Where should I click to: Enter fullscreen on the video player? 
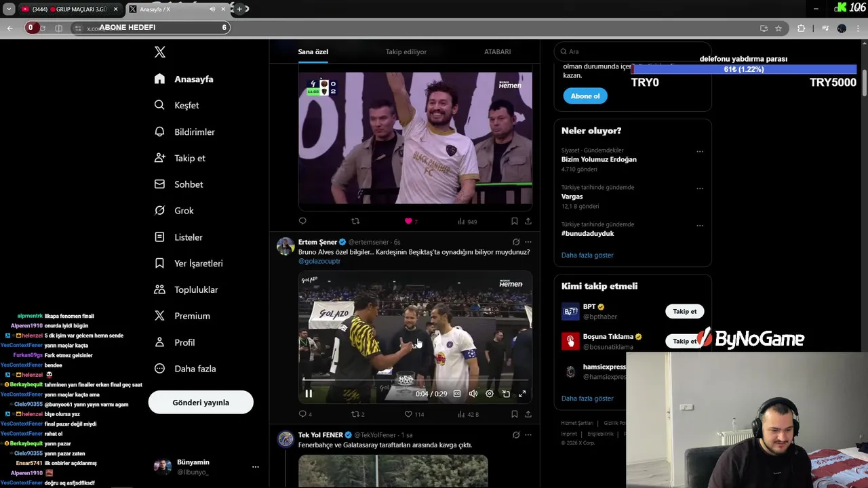point(522,394)
